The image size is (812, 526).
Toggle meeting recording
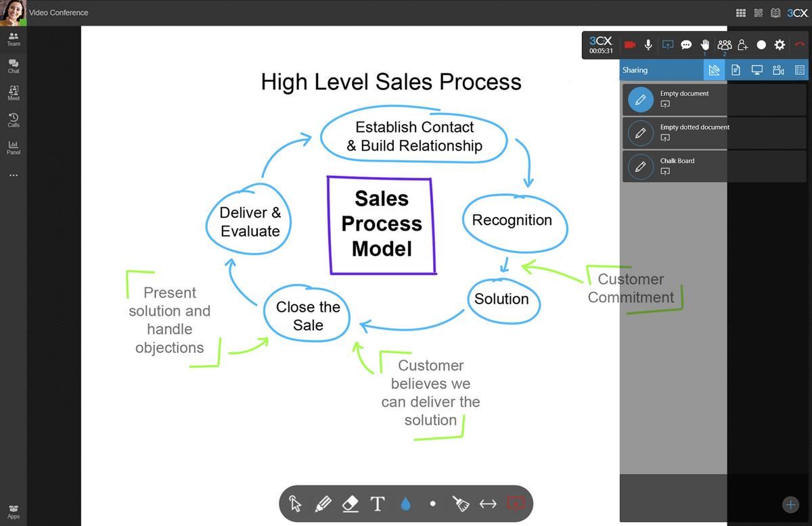pos(761,45)
